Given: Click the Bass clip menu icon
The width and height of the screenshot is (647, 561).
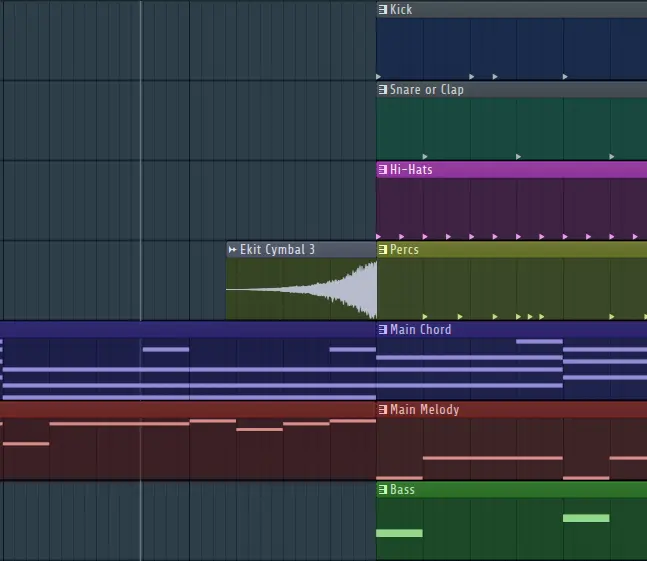Looking at the screenshot, I should 383,490.
